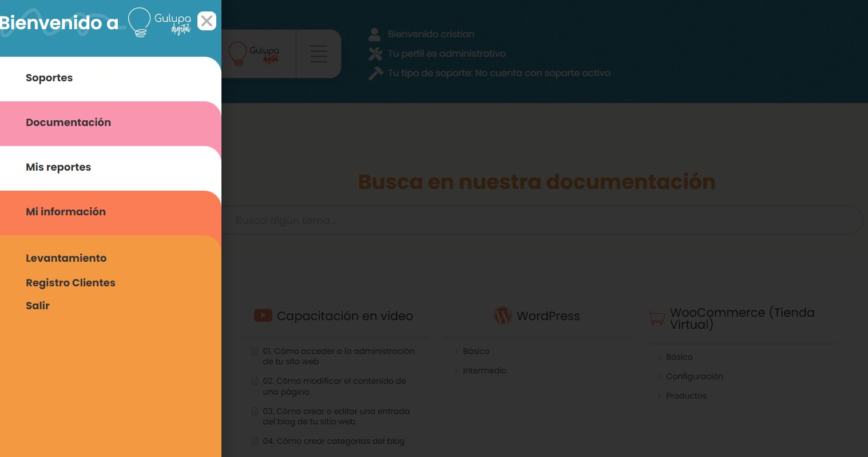Viewport: 868px width, 457px height.
Task: Go to Mis reportes
Action: pos(58,167)
